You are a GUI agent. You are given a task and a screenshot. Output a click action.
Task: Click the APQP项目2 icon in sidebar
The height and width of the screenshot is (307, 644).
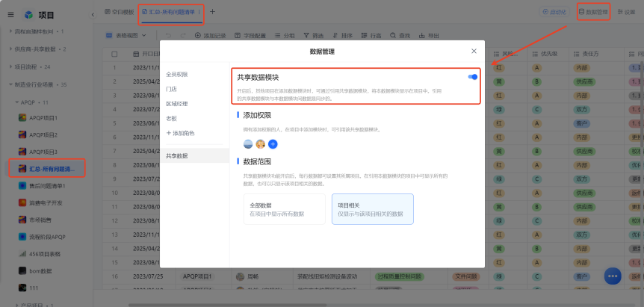click(x=22, y=134)
